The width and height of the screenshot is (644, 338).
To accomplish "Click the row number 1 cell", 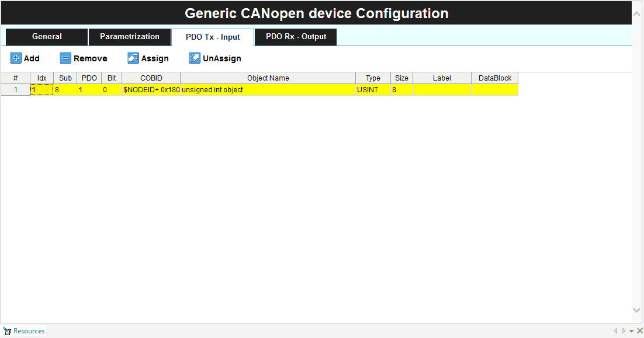I will pyautogui.click(x=16, y=90).
